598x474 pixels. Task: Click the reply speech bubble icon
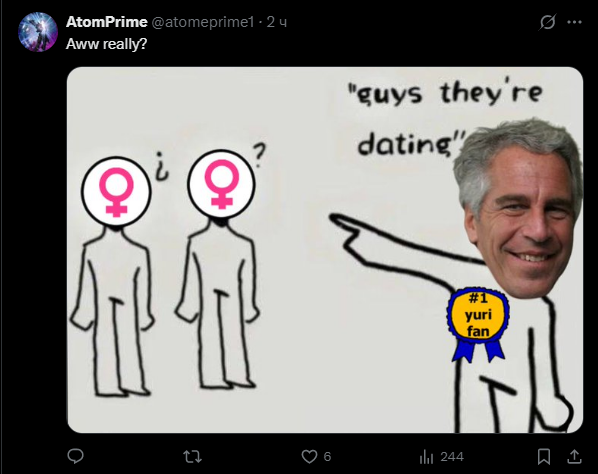[x=76, y=456]
